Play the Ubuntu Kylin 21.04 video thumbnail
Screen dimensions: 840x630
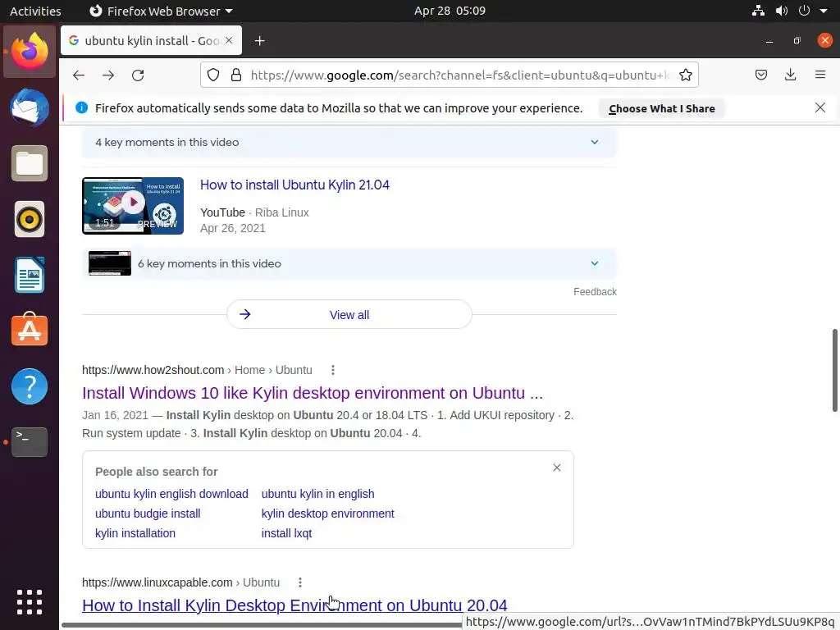point(133,206)
